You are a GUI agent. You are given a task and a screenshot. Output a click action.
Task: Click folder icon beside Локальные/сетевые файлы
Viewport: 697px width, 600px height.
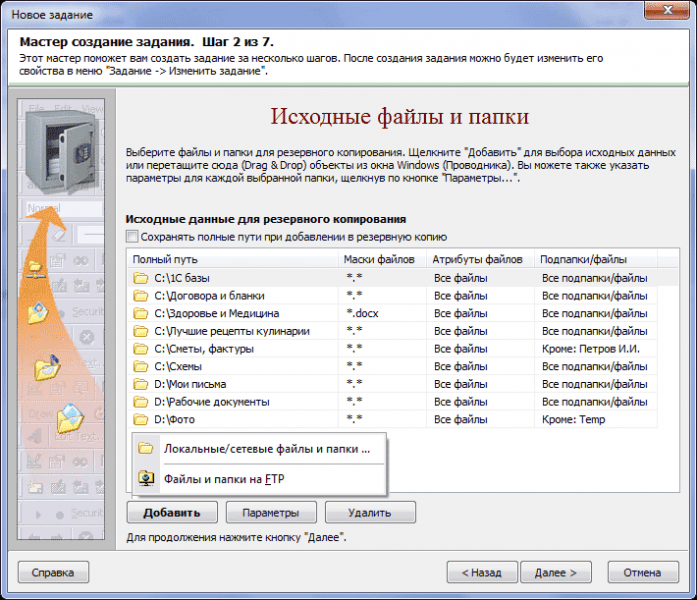tap(146, 448)
